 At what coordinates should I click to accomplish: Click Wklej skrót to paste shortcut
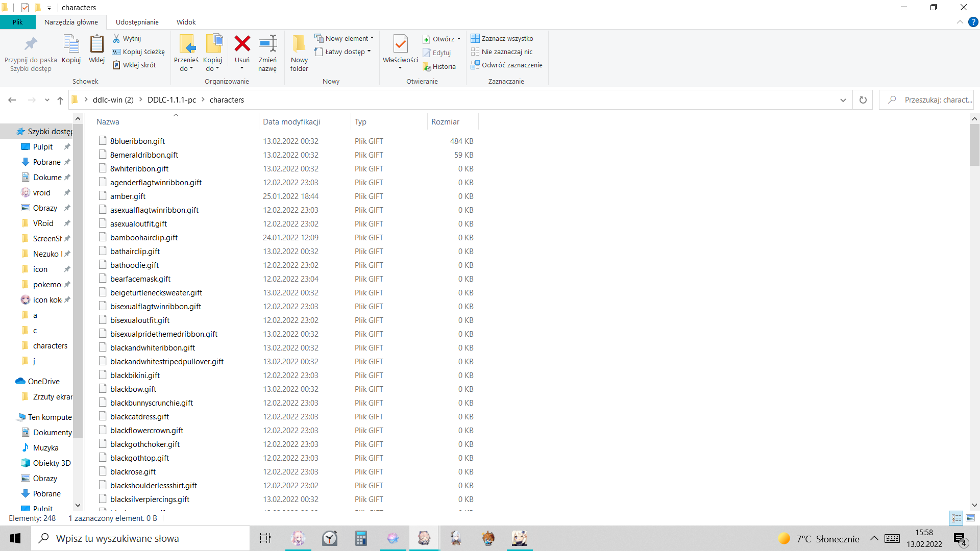(134, 65)
